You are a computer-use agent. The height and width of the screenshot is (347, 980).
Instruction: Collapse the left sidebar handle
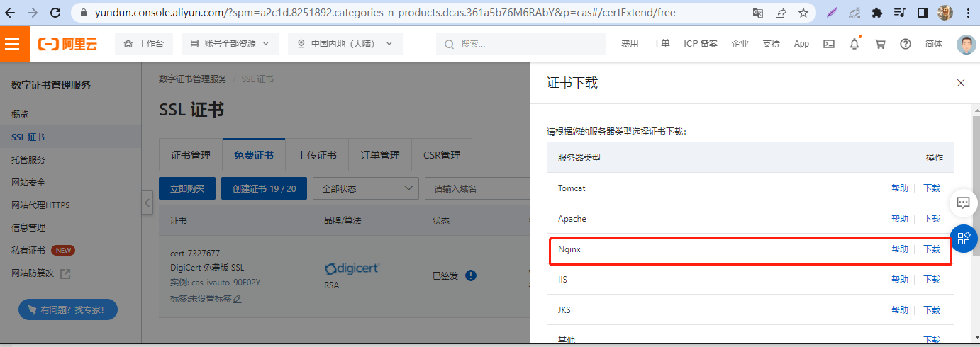click(x=147, y=203)
